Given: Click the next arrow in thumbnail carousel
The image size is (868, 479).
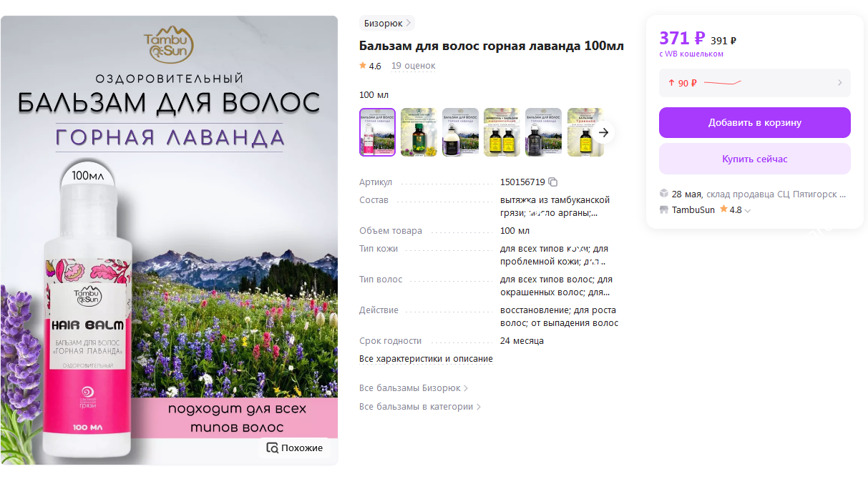Looking at the screenshot, I should tap(604, 132).
